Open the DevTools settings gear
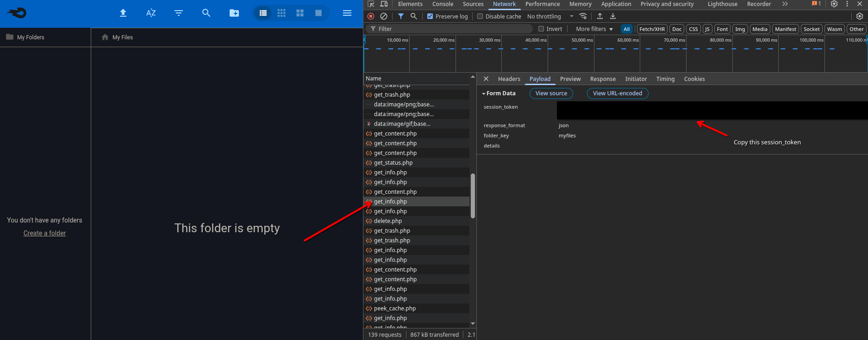The height and width of the screenshot is (340, 868). (x=834, y=4)
